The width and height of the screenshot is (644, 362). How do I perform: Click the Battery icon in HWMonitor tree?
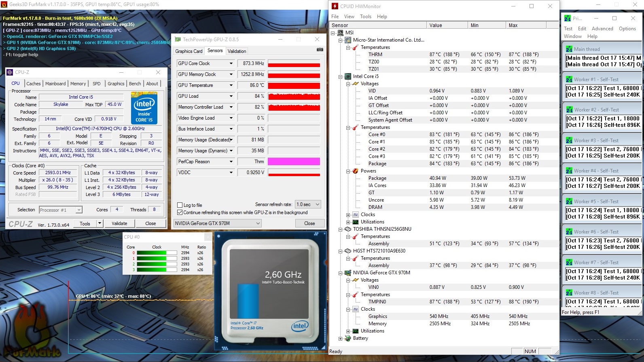point(348,338)
